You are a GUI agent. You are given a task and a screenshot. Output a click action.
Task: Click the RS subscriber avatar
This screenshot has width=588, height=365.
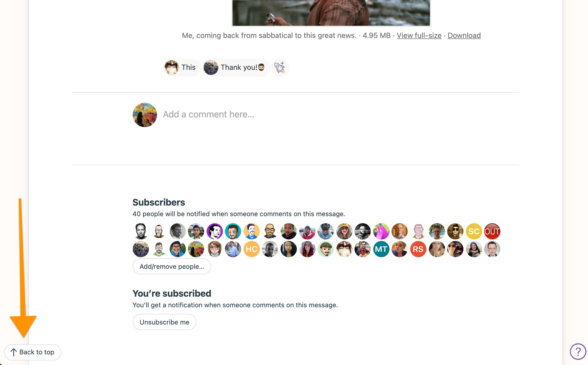[418, 249]
